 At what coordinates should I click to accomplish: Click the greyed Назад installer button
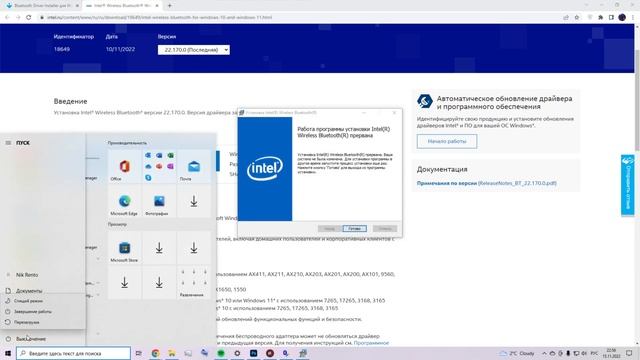tap(329, 229)
